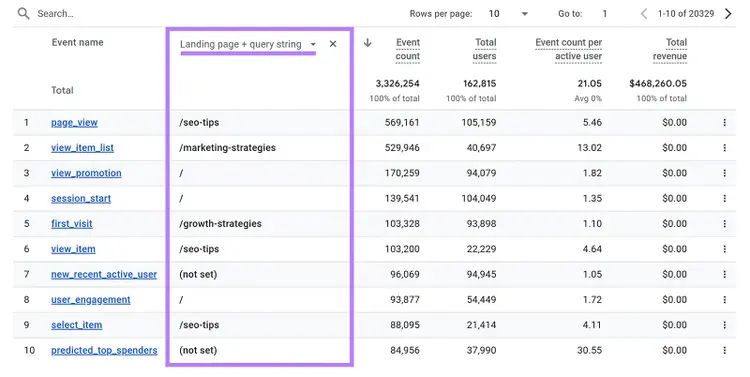Open the view_item event link

(73, 249)
